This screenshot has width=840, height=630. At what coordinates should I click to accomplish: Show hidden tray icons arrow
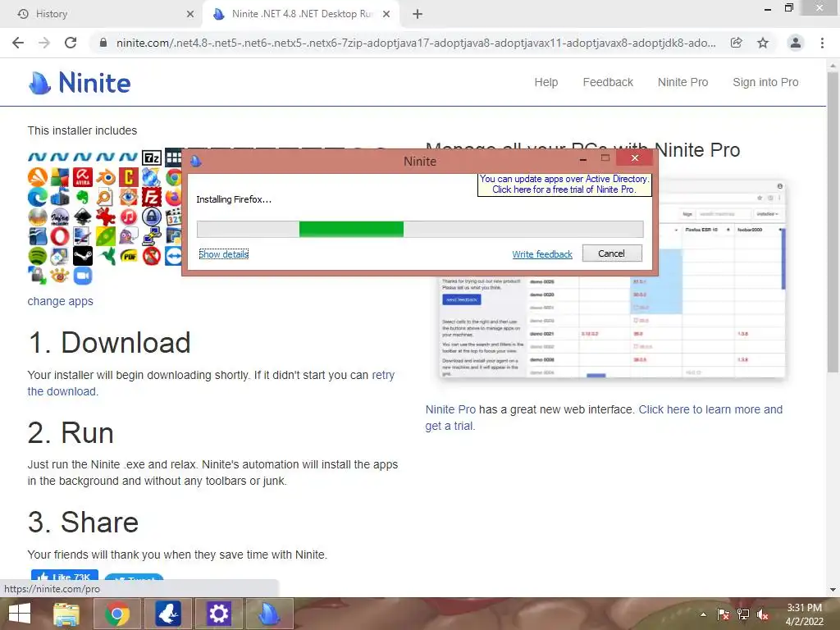click(703, 614)
